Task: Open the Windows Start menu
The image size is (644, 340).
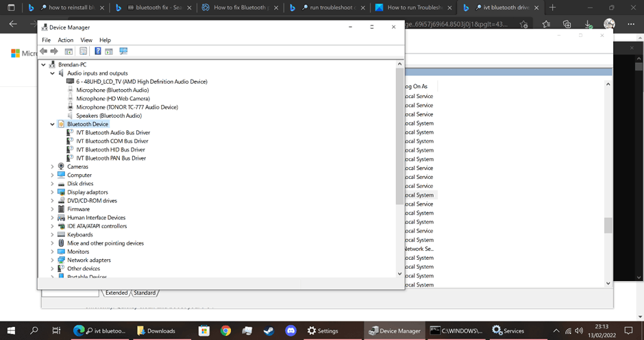Action: [x=11, y=330]
